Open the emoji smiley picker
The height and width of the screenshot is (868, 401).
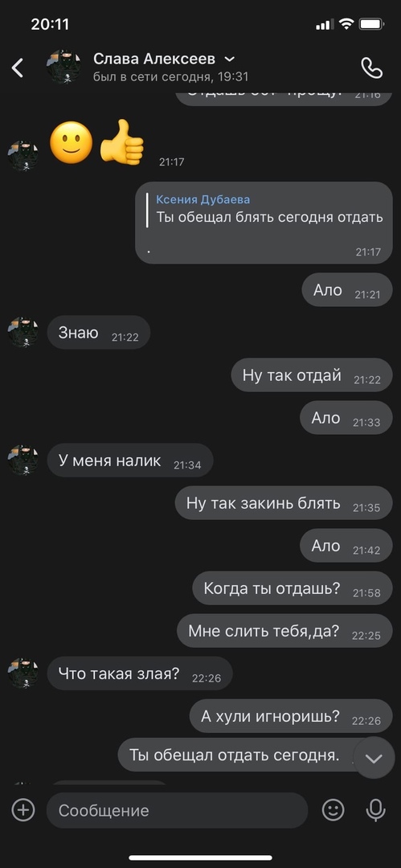coord(333,810)
